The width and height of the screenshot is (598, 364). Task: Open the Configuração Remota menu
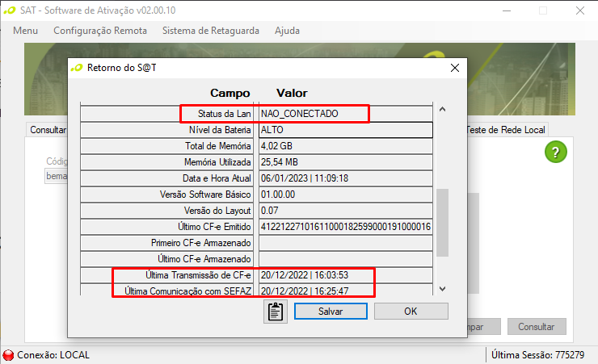[x=100, y=31]
